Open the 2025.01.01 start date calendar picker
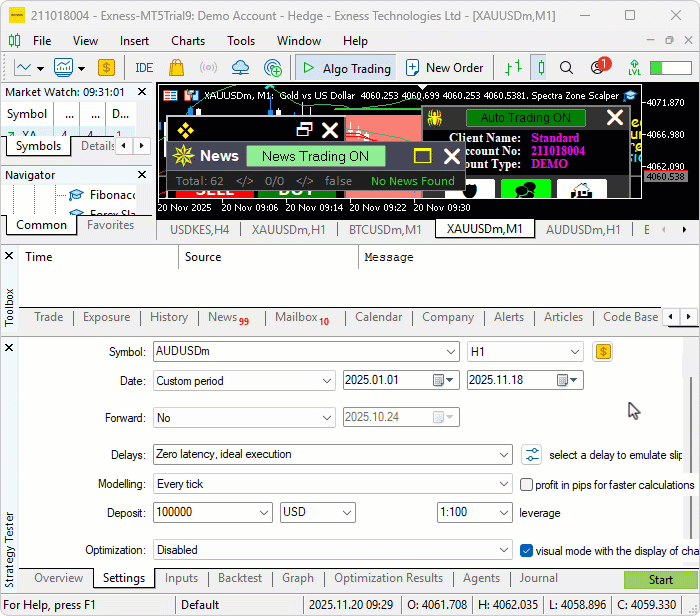The image size is (700, 616). (x=443, y=380)
